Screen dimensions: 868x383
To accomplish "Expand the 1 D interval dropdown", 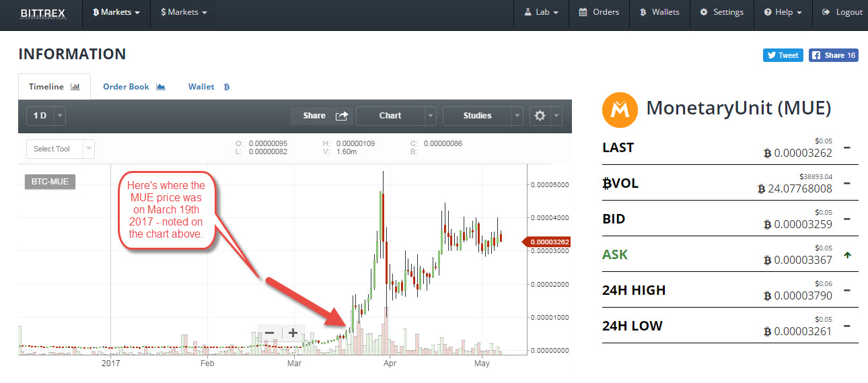I will (x=60, y=116).
